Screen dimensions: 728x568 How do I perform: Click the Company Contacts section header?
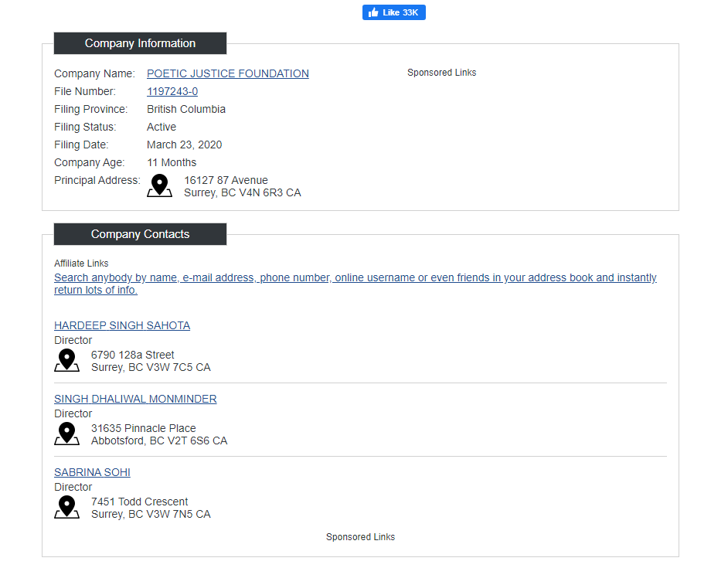140,234
